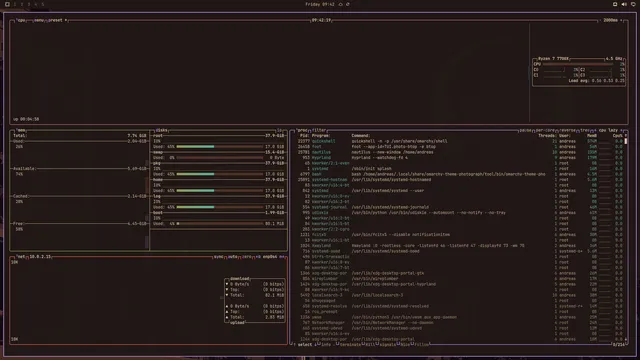The image size is (640, 360).
Task: Select next network interface with n arrow
Action: (282, 257)
